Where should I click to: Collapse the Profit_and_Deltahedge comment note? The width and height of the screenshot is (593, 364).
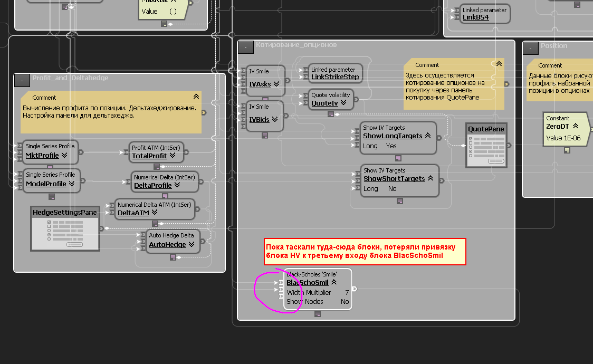coord(196,97)
